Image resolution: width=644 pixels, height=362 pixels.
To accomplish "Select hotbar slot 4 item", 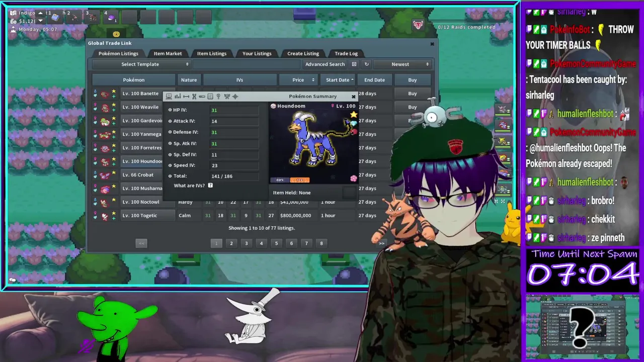I will (x=111, y=17).
